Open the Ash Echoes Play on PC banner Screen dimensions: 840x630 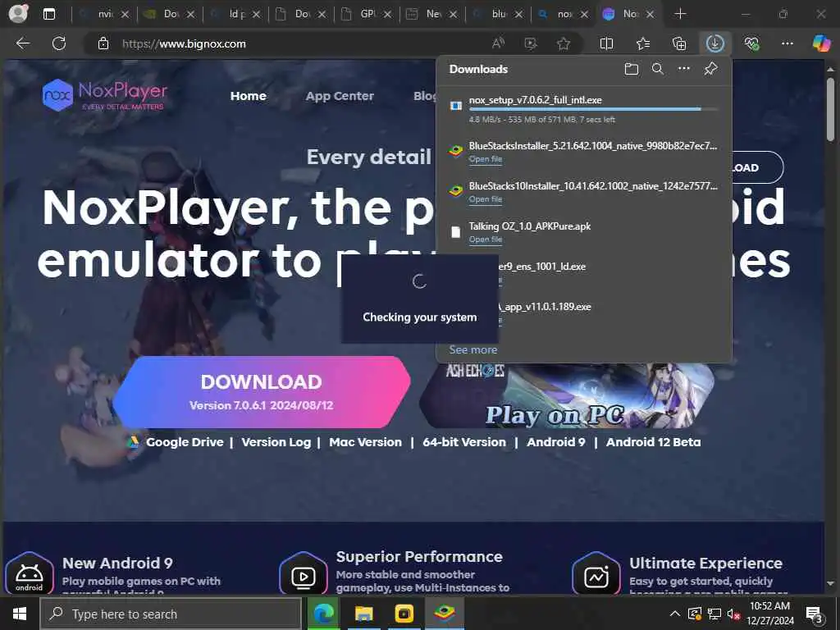pyautogui.click(x=567, y=395)
